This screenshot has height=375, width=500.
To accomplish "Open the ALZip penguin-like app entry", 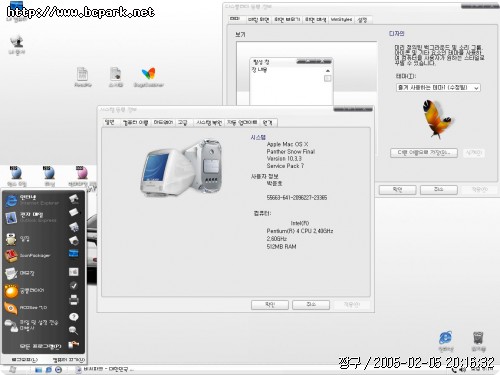I will [x=18, y=239].
